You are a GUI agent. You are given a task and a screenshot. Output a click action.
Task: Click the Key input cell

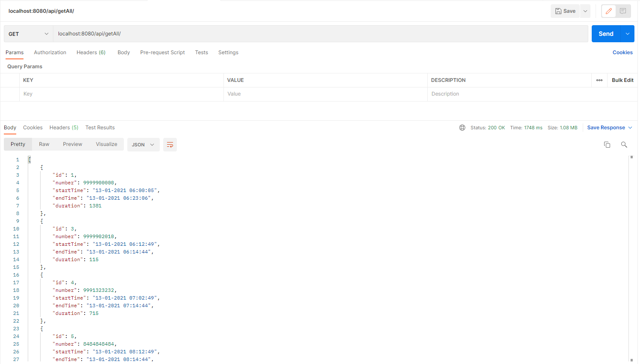pyautogui.click(x=121, y=94)
